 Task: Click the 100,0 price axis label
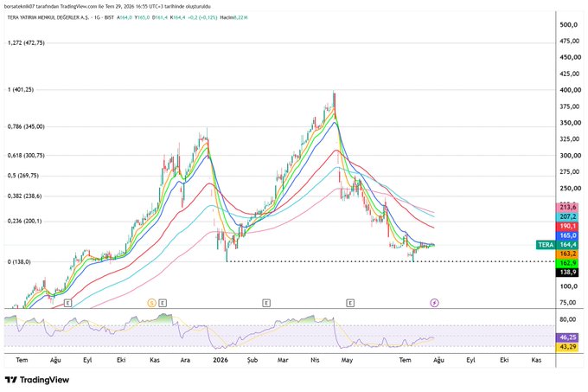tap(568, 286)
